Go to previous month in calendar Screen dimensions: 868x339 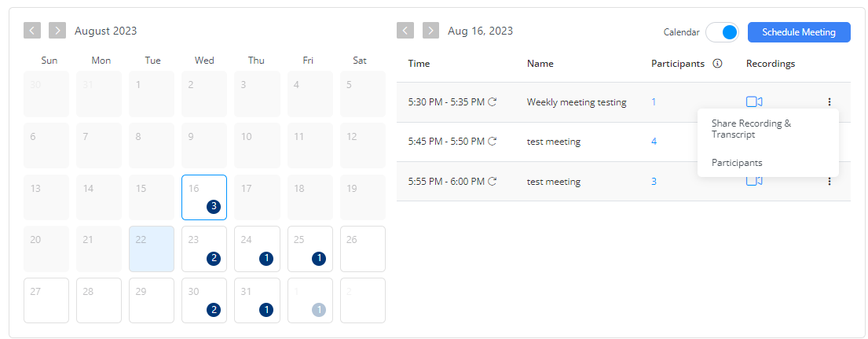click(32, 31)
